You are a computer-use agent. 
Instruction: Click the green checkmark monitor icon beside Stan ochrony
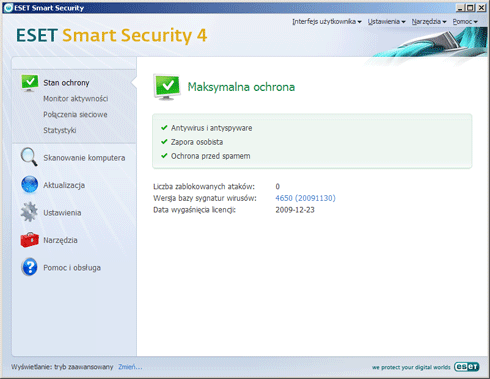(30, 83)
